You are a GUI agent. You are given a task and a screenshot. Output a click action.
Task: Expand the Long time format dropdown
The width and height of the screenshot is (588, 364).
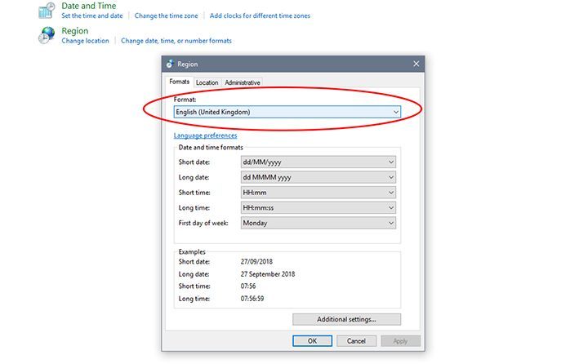click(x=318, y=207)
